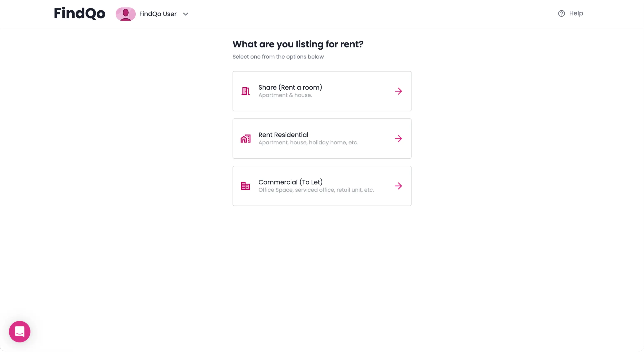The width and height of the screenshot is (644, 352).
Task: Click 'Apartment & house.' description text
Action: click(x=285, y=95)
